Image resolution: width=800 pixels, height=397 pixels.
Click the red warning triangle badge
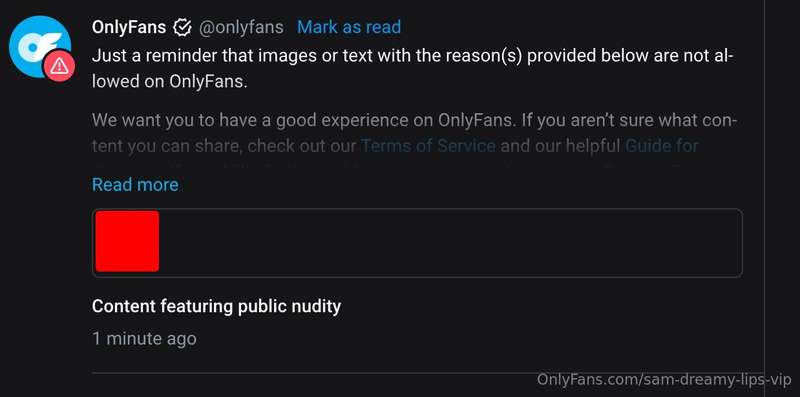[59, 65]
